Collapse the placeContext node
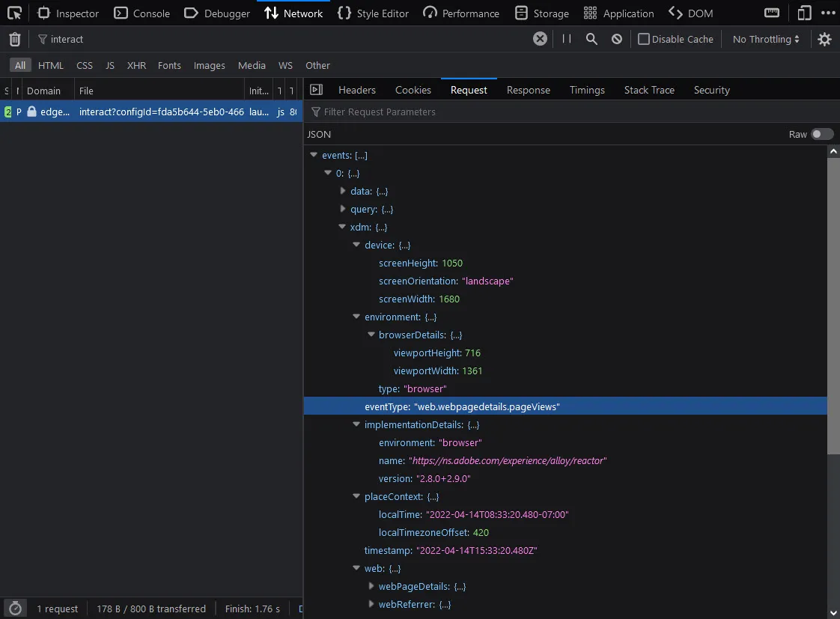 (356, 496)
